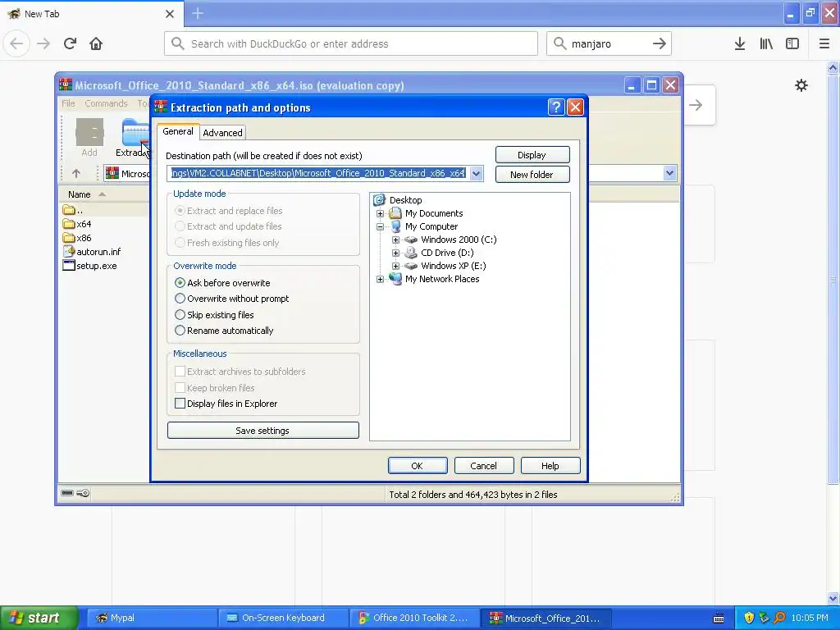Screen dimensions: 840x630
Task: Select the autorun.inf file icon
Action: click(x=69, y=251)
